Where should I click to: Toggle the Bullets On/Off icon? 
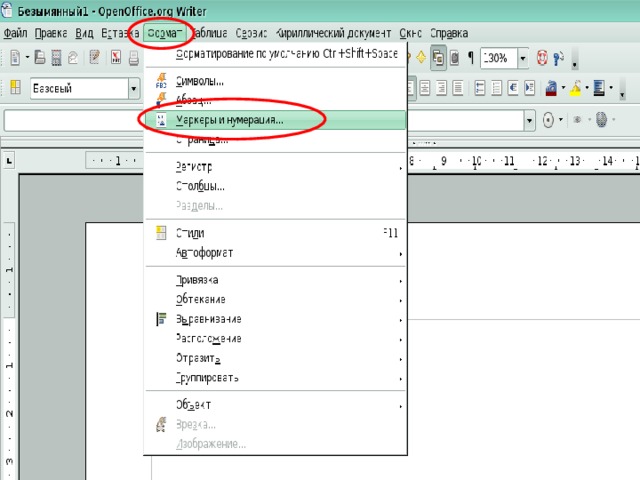coord(496,88)
